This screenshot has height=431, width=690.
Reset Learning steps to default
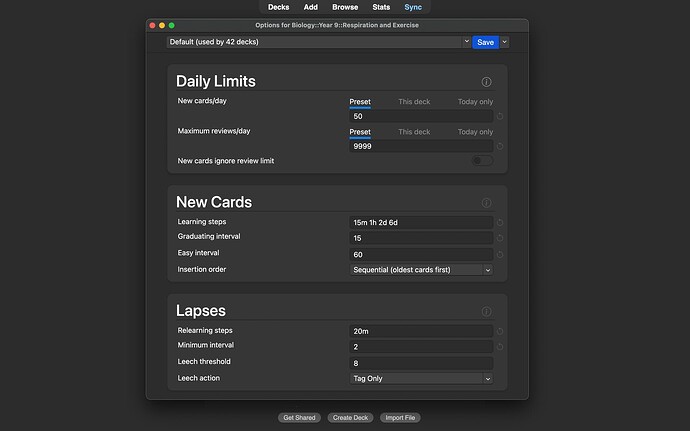(x=500, y=223)
